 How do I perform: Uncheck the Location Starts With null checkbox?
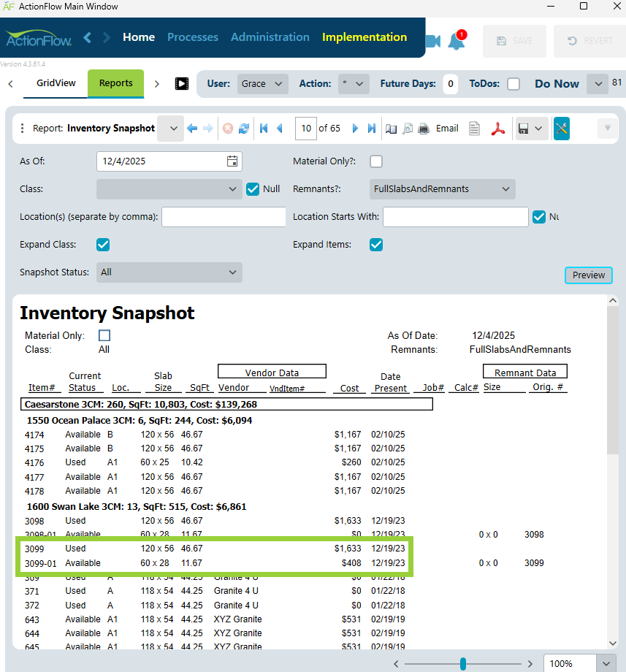pos(539,217)
